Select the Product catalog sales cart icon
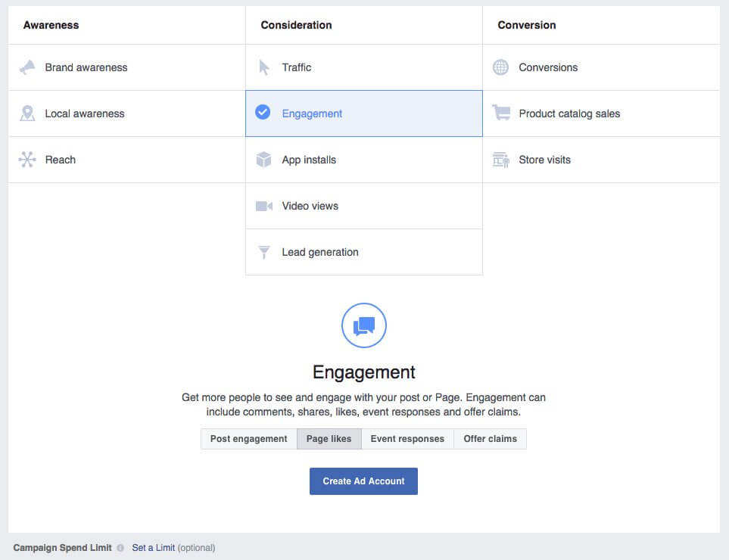 [500, 114]
